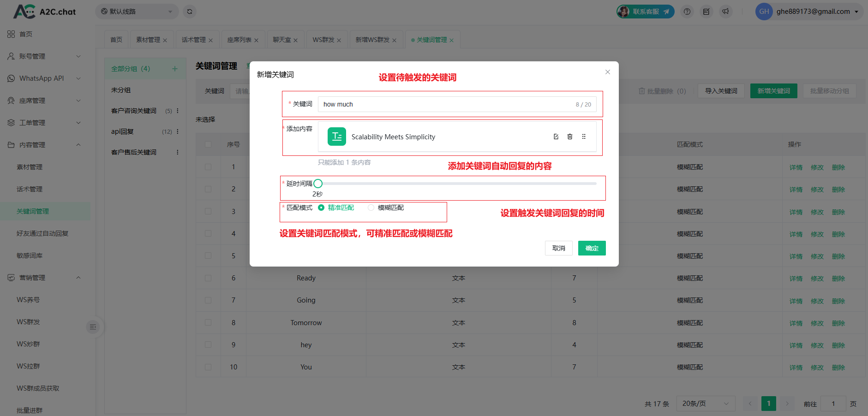
Task: Open 话术管理 in the sidebar
Action: point(30,189)
